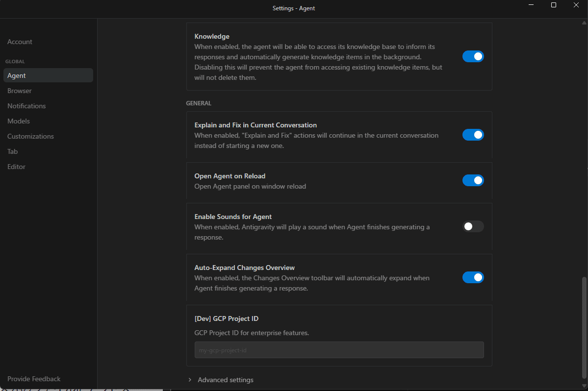The image size is (588, 391).
Task: Open the Tab settings section
Action: (13, 151)
